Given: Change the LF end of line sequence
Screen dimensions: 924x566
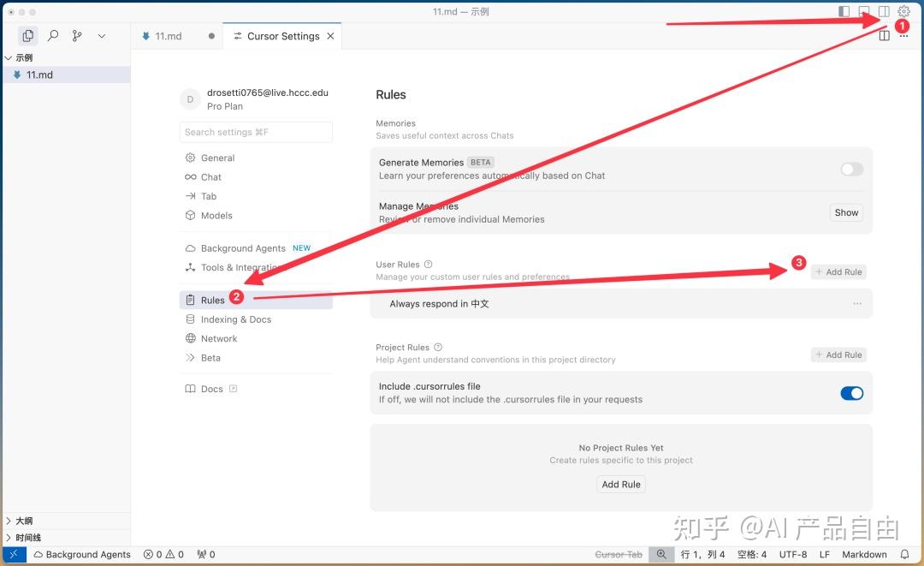Looking at the screenshot, I should 825,555.
